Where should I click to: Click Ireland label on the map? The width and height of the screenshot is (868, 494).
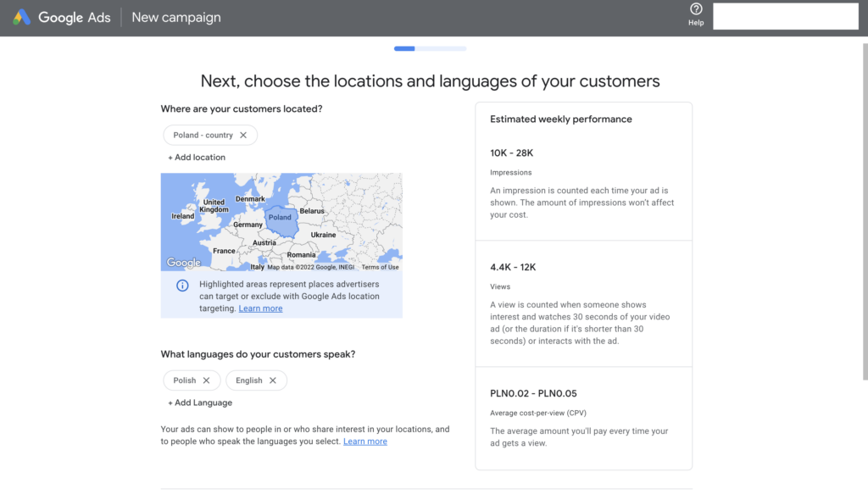click(x=183, y=216)
